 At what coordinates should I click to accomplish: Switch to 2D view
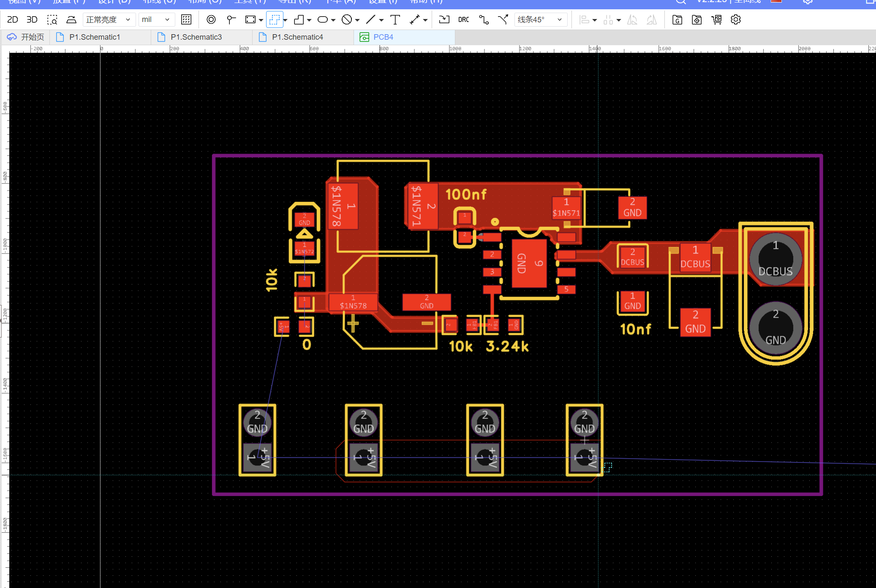[x=13, y=19]
